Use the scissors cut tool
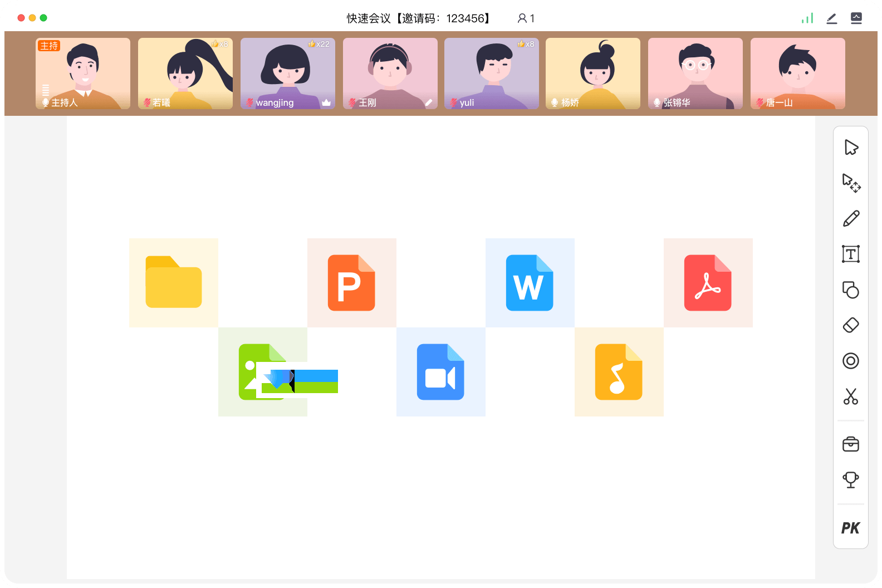Viewport: 882px width, 588px height. pyautogui.click(x=851, y=396)
